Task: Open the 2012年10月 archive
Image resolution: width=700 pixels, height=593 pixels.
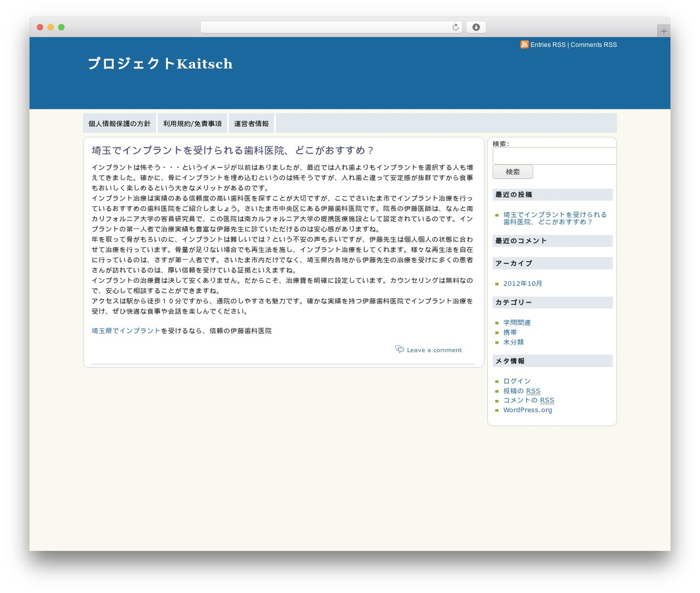Action: 523,284
